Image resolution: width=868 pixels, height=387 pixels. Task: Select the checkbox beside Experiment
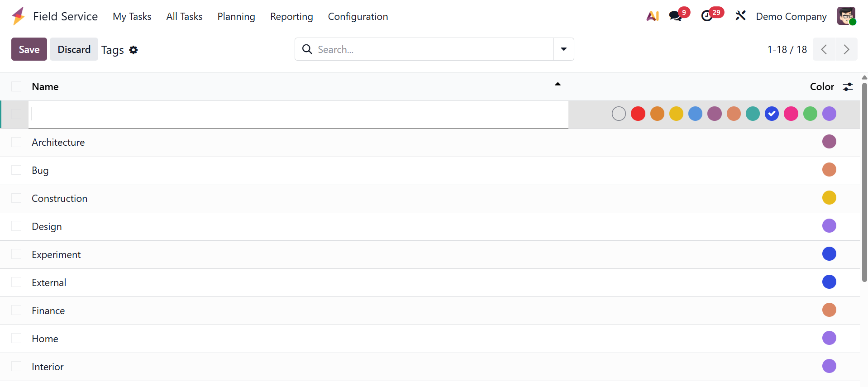[x=16, y=254]
